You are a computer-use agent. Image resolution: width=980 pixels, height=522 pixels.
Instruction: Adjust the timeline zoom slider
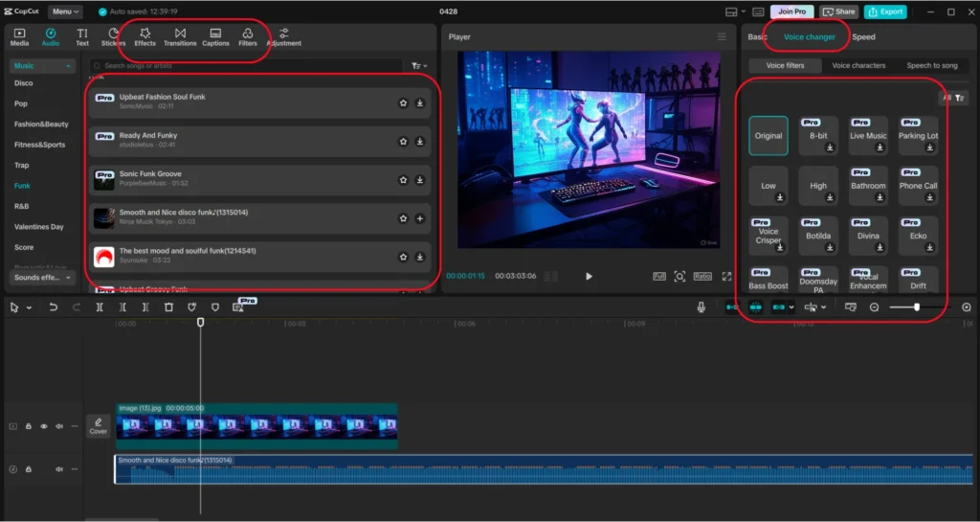[x=917, y=306]
